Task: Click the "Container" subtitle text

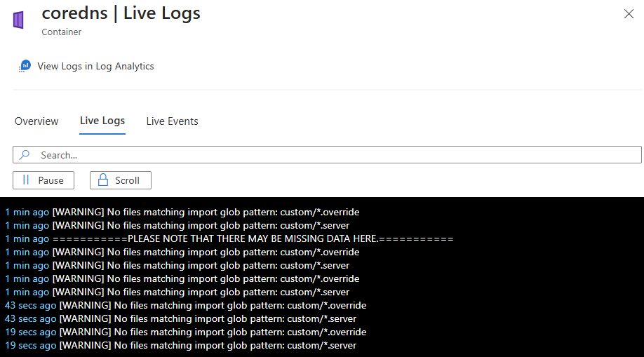Action: point(62,32)
